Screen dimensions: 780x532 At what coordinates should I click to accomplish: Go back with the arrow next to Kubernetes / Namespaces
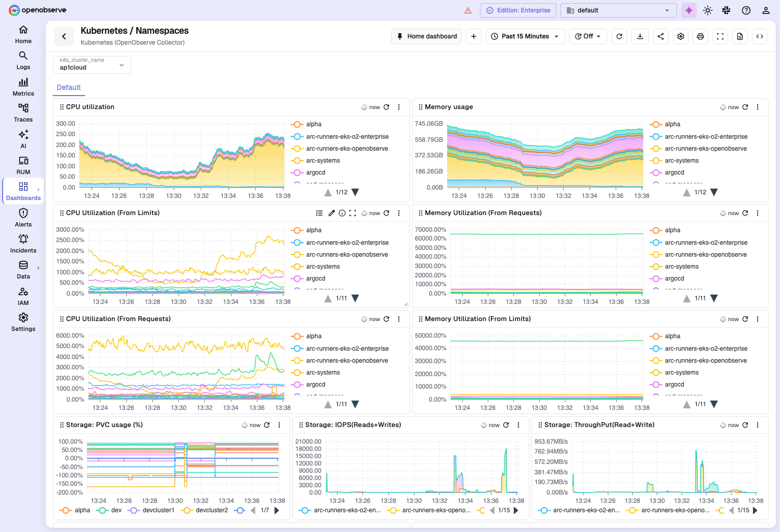[64, 36]
